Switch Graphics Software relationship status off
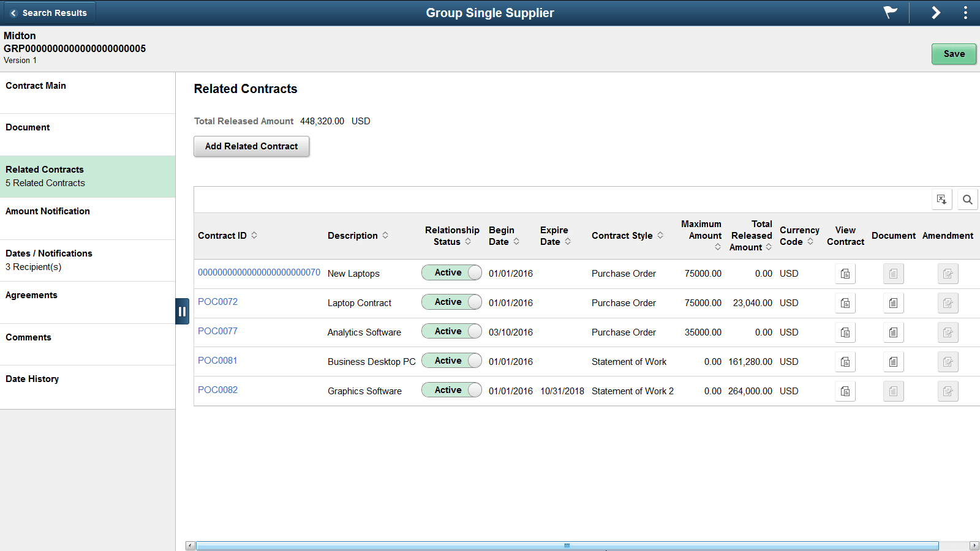The image size is (980, 551). 451,390
